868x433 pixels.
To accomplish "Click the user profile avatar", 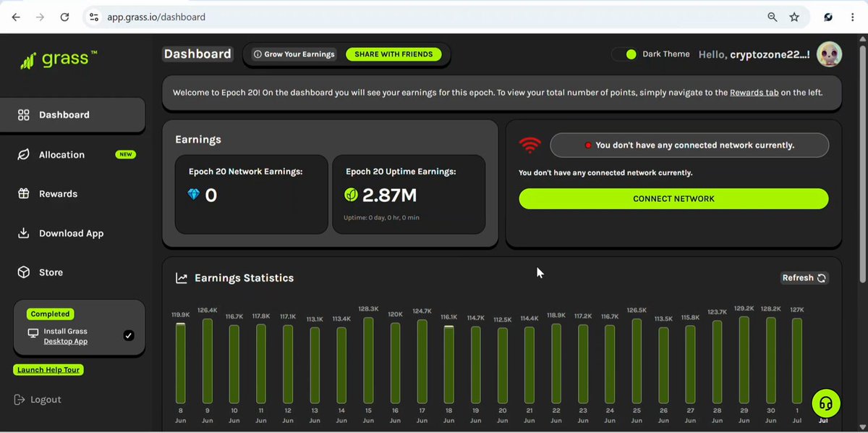I will click(x=829, y=54).
